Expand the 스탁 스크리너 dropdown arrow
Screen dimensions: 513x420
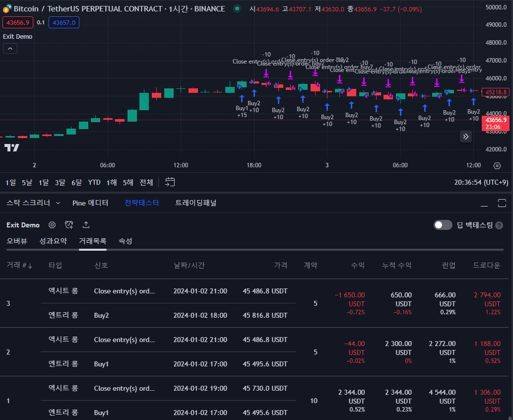pos(58,203)
